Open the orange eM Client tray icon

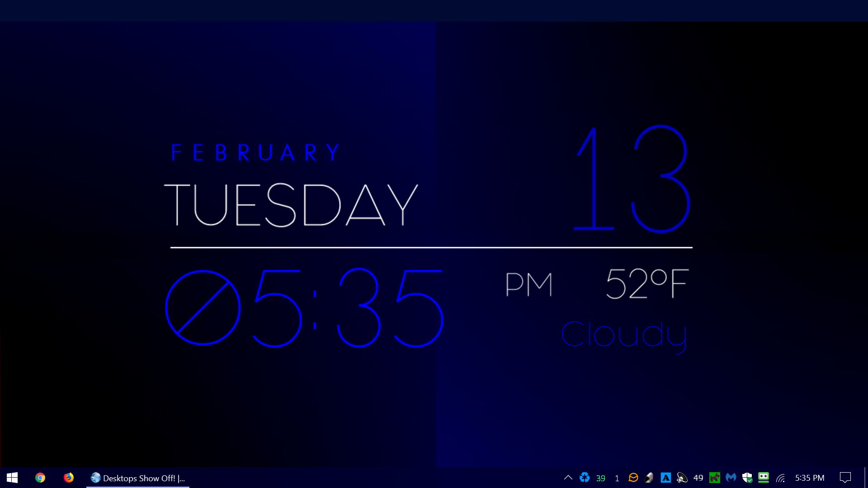pyautogui.click(x=633, y=478)
